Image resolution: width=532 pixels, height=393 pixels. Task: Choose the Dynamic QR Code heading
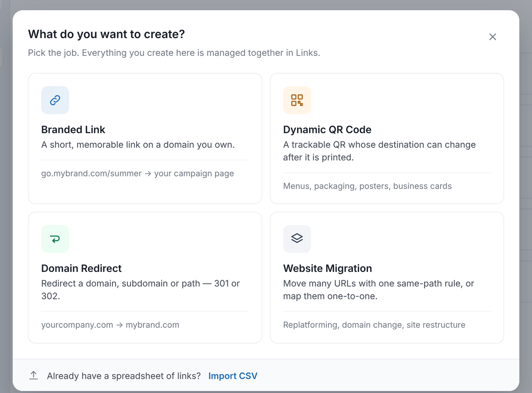coord(327,130)
